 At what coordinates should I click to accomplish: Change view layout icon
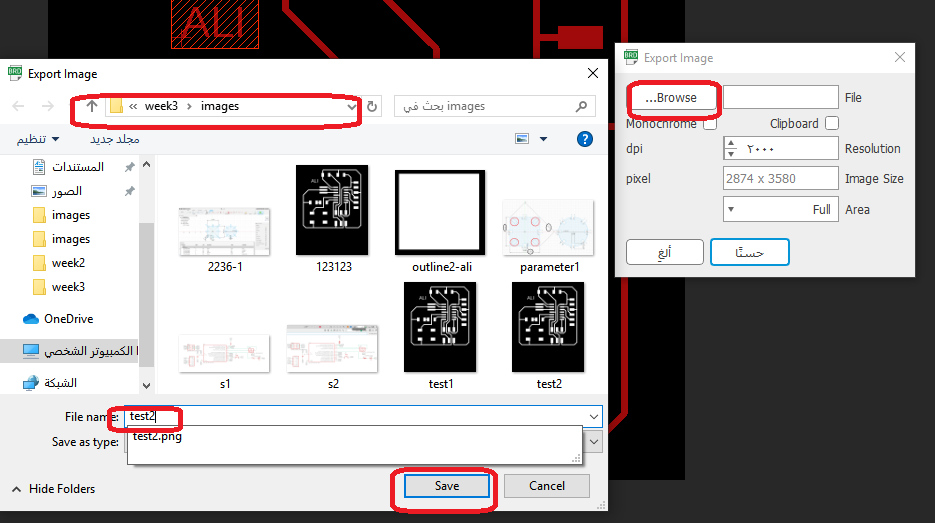522,139
